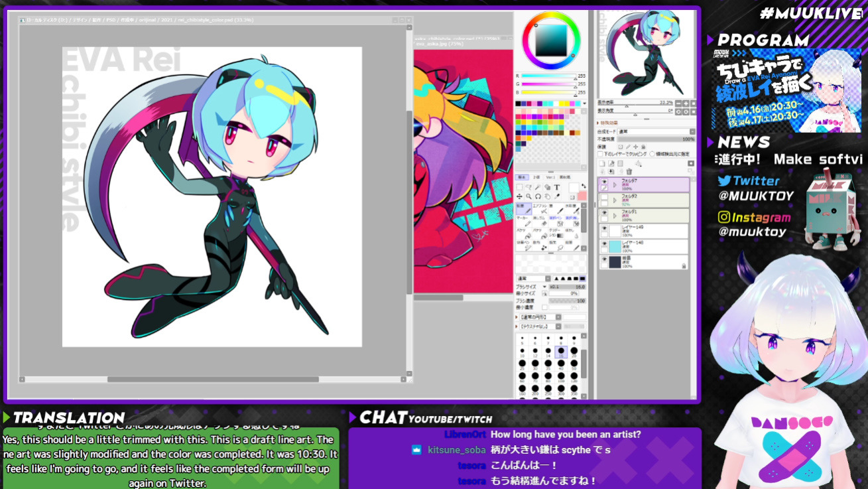Choose the flat rectangular brush edge shape
The height and width of the screenshot is (489, 868).
(582, 278)
